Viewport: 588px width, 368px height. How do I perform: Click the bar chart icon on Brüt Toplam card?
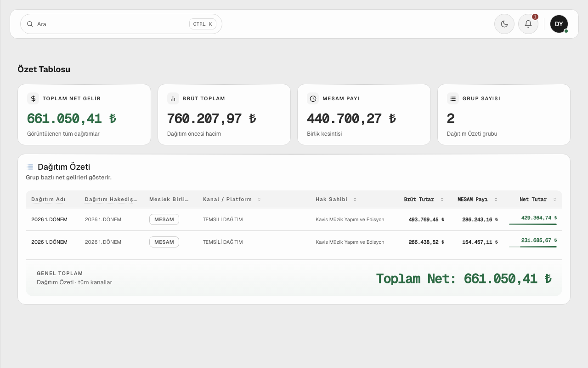(173, 98)
